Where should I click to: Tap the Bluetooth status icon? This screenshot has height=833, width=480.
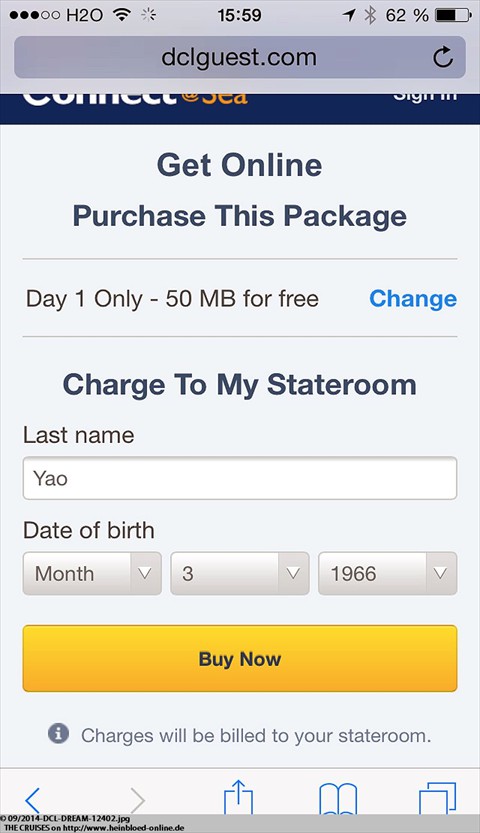[370, 15]
